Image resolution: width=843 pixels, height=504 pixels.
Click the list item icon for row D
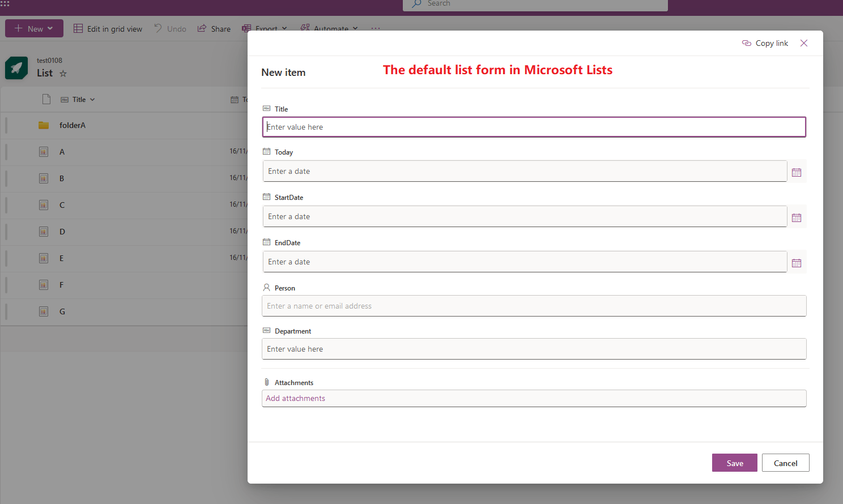click(44, 232)
